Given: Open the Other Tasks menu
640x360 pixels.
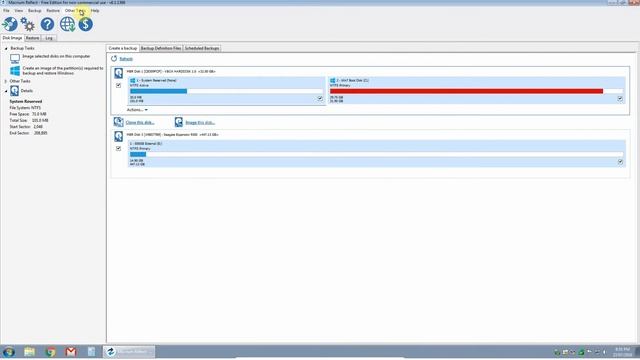Looking at the screenshot, I should [75, 11].
